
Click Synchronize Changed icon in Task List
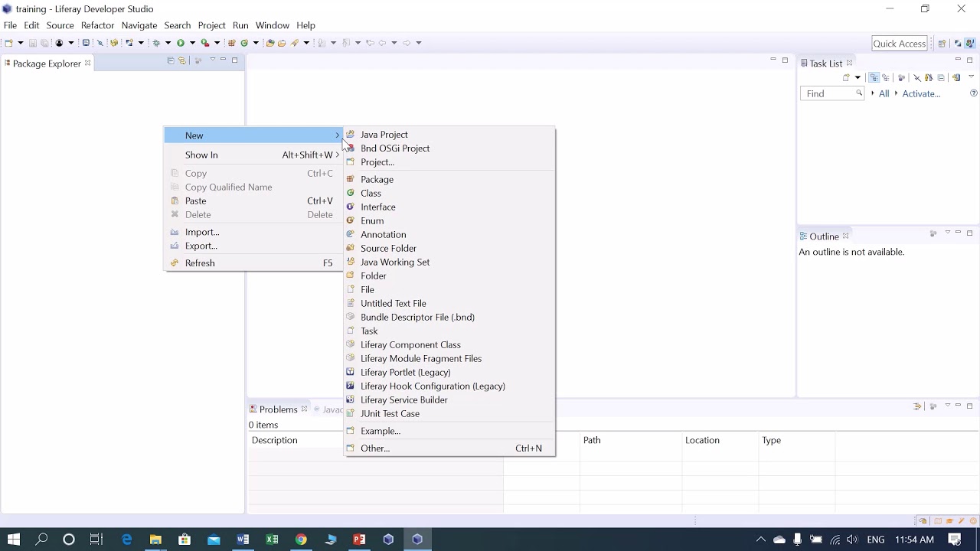(956, 77)
